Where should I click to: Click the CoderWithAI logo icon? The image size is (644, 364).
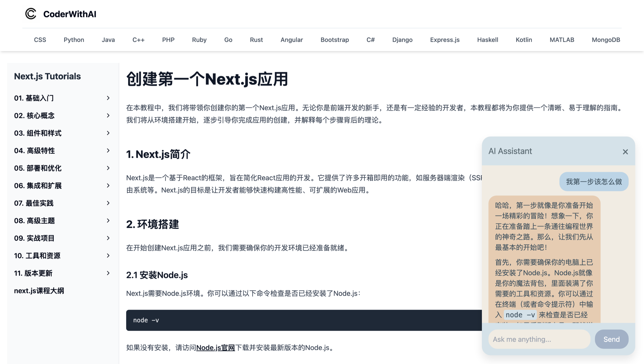pyautogui.click(x=31, y=14)
